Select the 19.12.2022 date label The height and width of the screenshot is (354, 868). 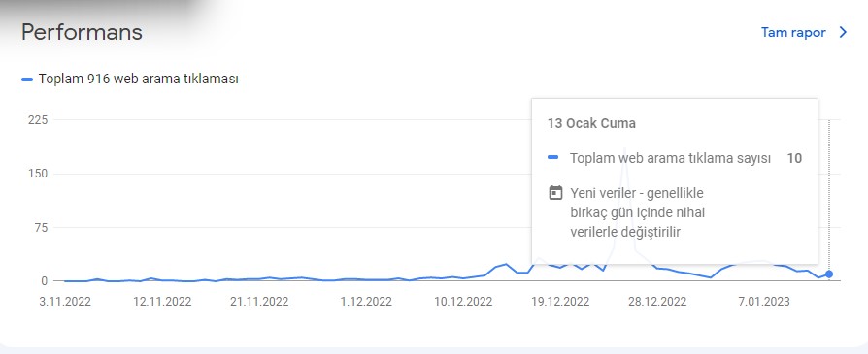coord(560,302)
